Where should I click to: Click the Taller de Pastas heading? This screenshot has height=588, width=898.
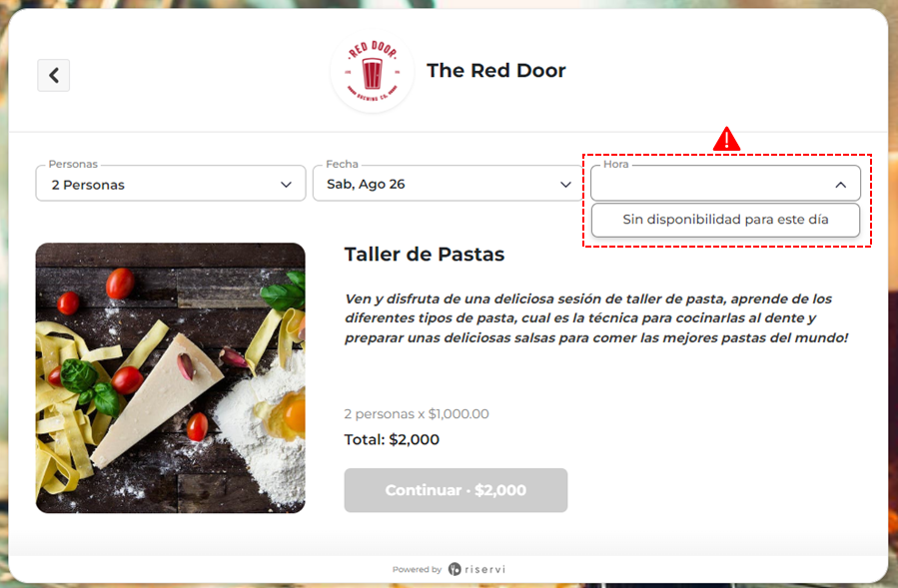pyautogui.click(x=425, y=255)
